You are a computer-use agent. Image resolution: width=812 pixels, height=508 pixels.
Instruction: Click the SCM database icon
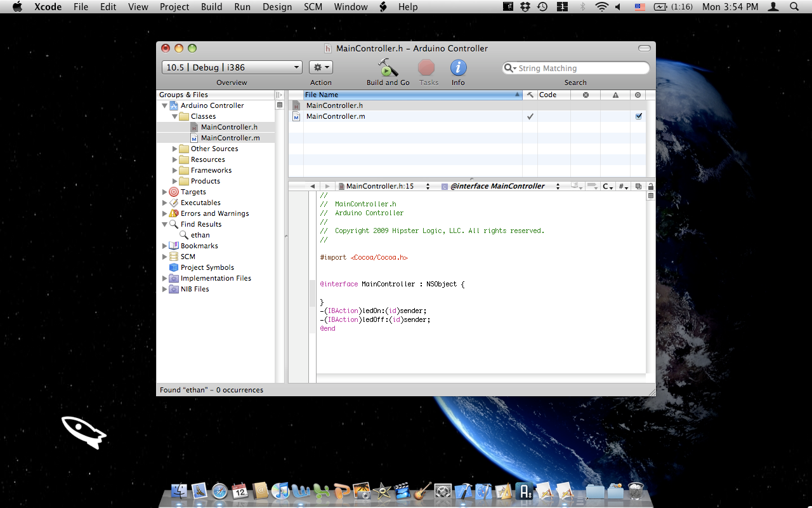click(174, 257)
